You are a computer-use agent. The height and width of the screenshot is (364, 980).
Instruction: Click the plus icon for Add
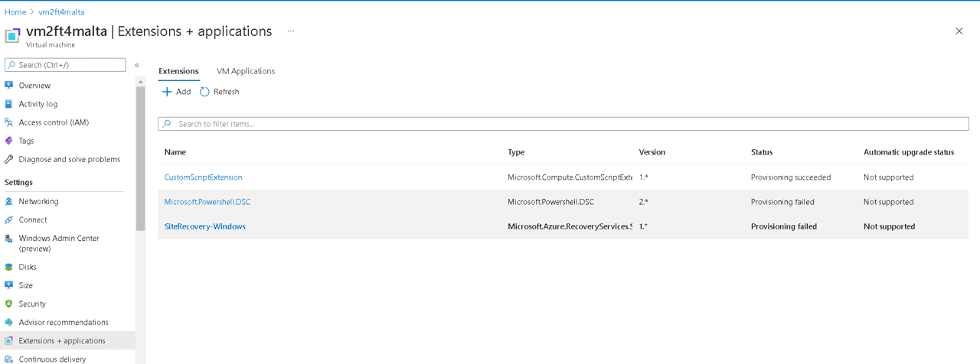click(167, 92)
